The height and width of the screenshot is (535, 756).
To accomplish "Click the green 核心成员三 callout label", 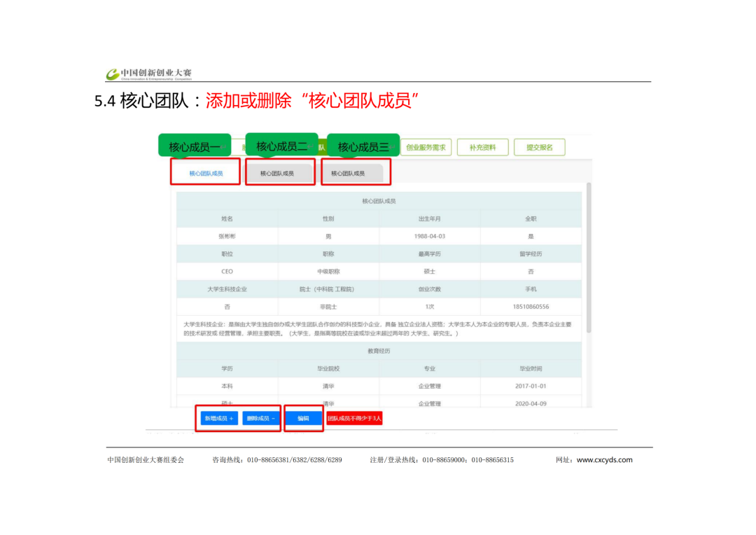I will [363, 147].
